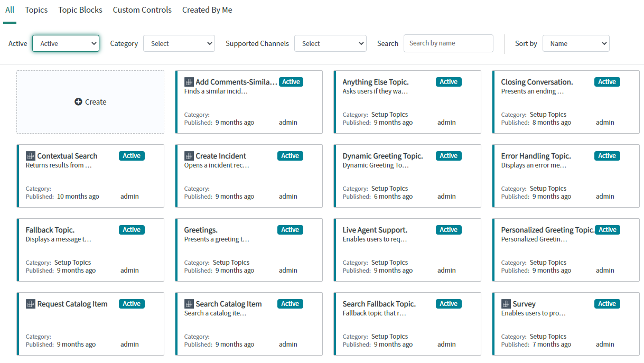The height and width of the screenshot is (363, 644).
Task: Select the Created By Me tab
Action: [207, 10]
